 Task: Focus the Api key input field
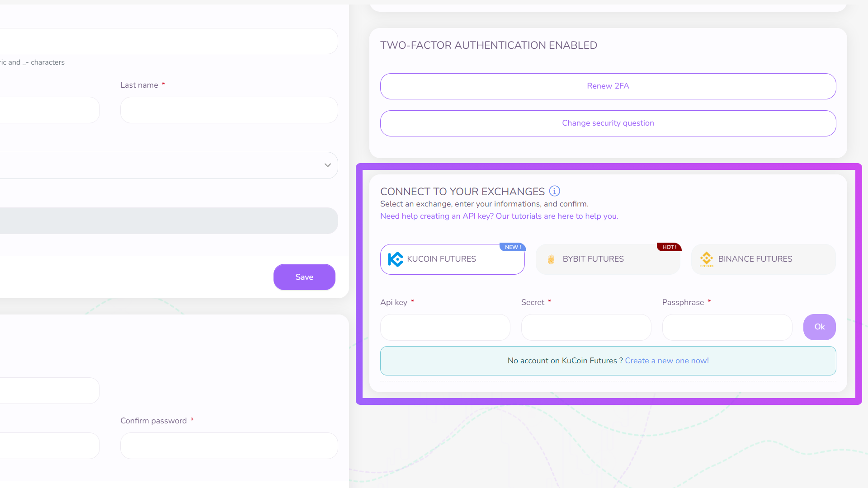(x=445, y=327)
